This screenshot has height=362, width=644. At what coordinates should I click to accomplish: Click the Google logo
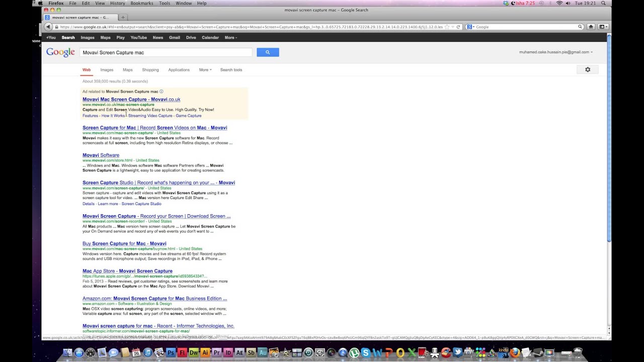click(x=60, y=52)
